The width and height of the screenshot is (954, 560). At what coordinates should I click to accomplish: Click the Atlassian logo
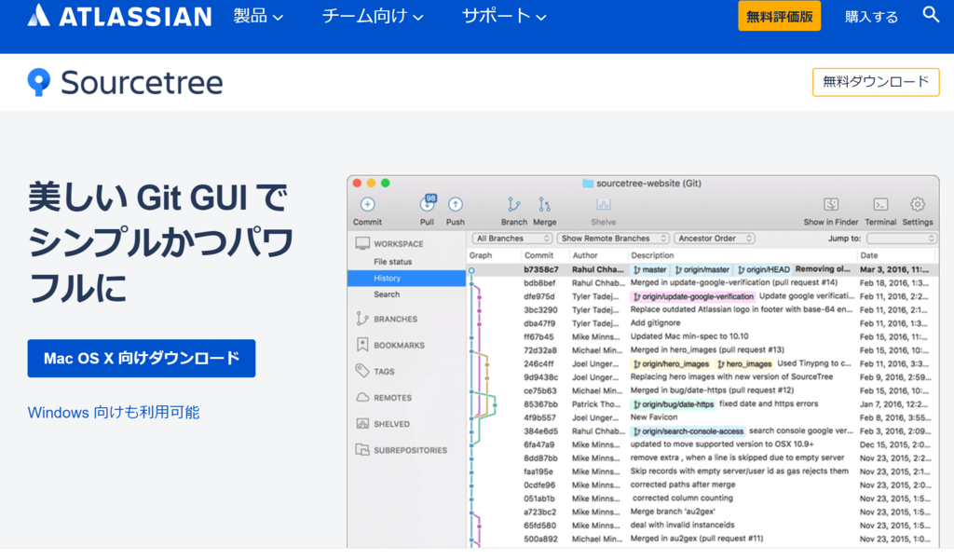(x=120, y=16)
